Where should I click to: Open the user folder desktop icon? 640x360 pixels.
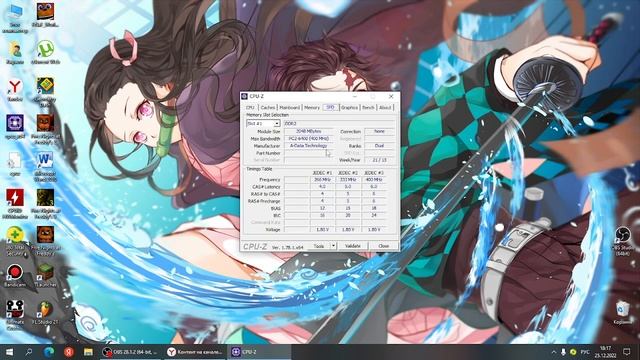point(15,53)
